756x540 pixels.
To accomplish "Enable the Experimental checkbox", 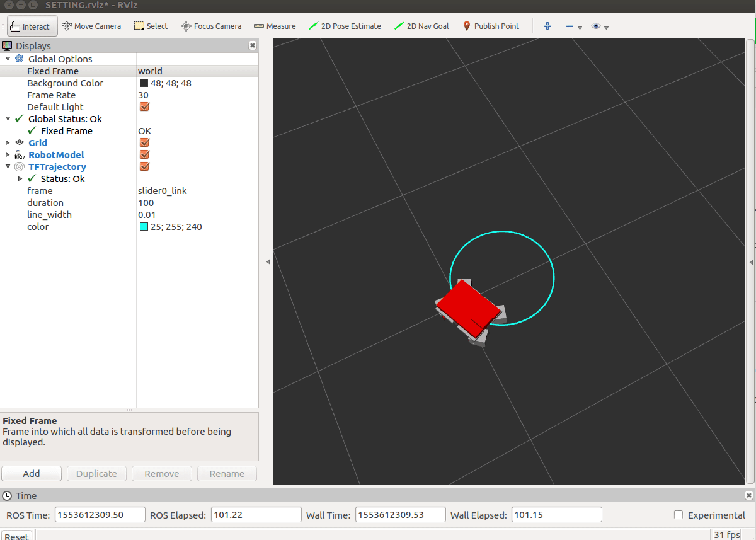I will 679,515.
